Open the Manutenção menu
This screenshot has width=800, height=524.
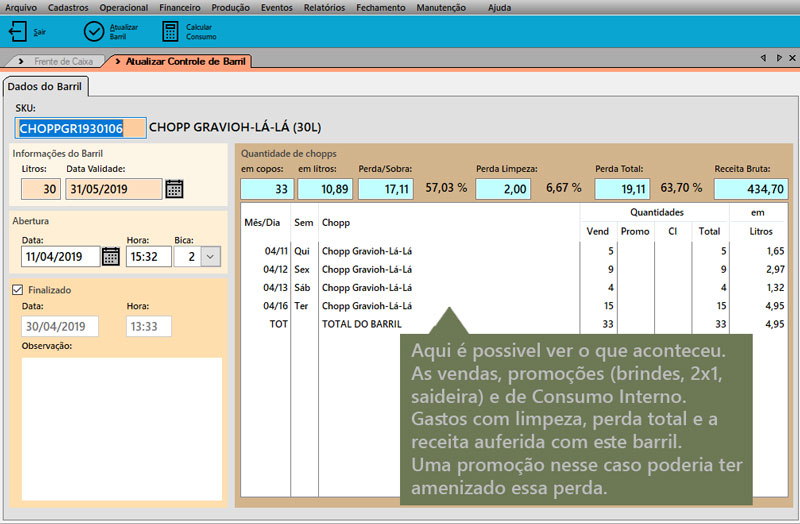pos(441,8)
